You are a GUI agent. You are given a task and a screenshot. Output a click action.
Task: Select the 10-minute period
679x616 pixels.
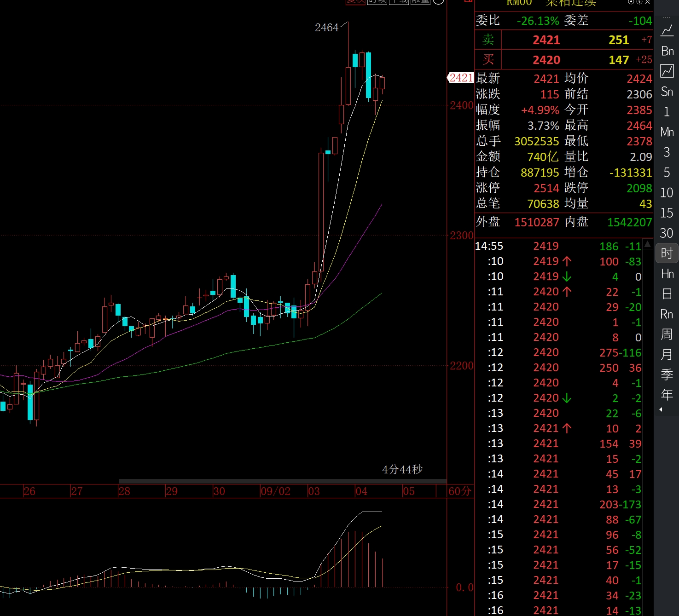667,192
